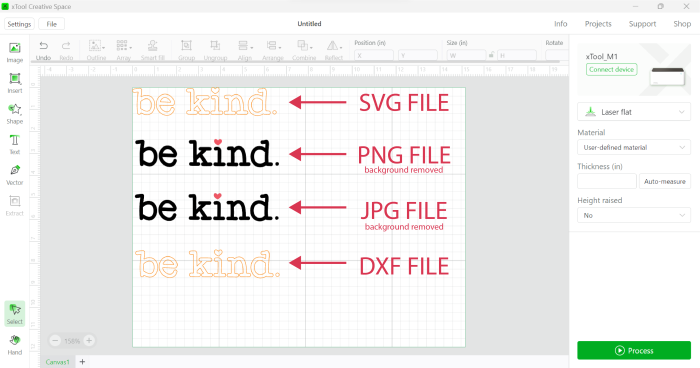Screen dimensions: 700x368
Task: Open the Support page
Action: click(x=642, y=24)
